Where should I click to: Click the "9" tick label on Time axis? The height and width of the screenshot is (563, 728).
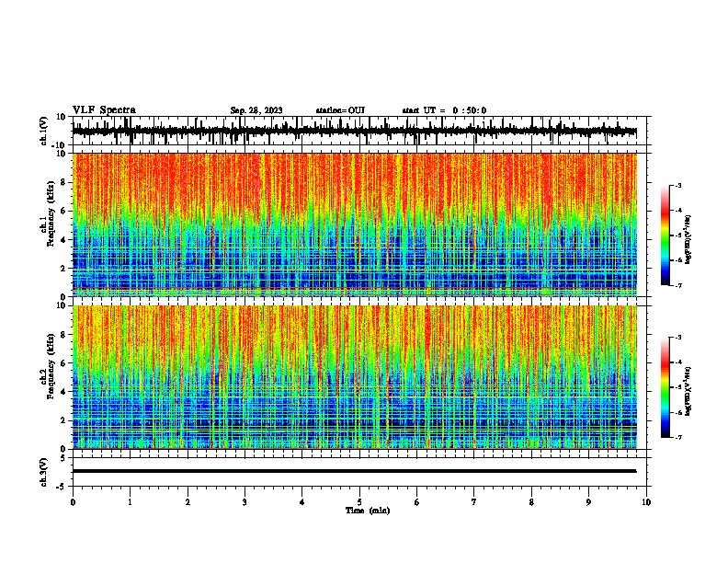pyautogui.click(x=588, y=502)
